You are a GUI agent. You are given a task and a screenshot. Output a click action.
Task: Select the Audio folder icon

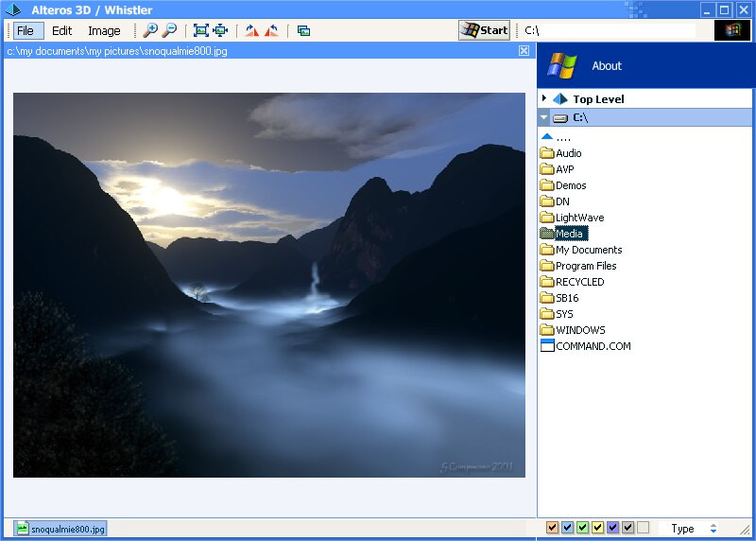click(547, 153)
